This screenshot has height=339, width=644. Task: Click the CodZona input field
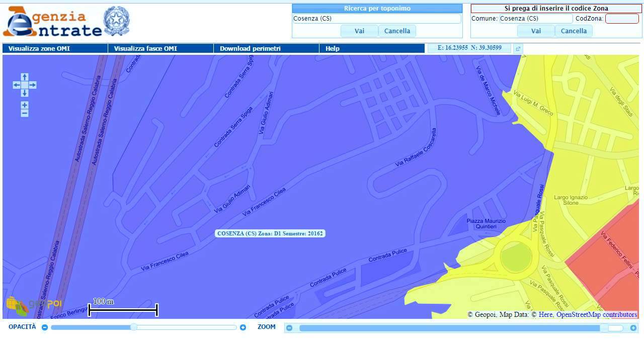click(x=622, y=19)
